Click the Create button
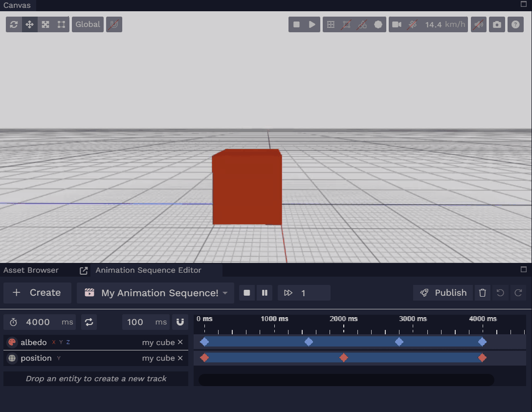 click(38, 293)
